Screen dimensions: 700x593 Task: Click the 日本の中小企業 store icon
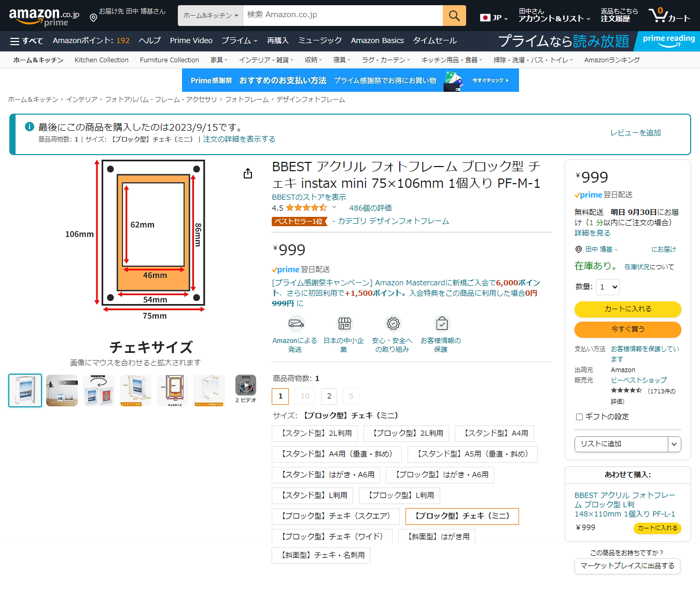tap(344, 324)
